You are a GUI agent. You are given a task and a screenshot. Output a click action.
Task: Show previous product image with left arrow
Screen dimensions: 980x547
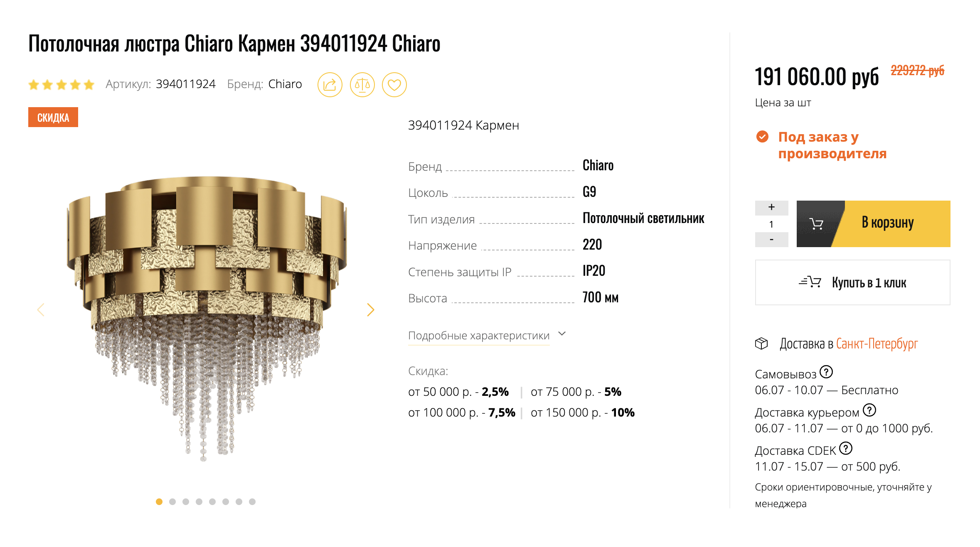[41, 309]
